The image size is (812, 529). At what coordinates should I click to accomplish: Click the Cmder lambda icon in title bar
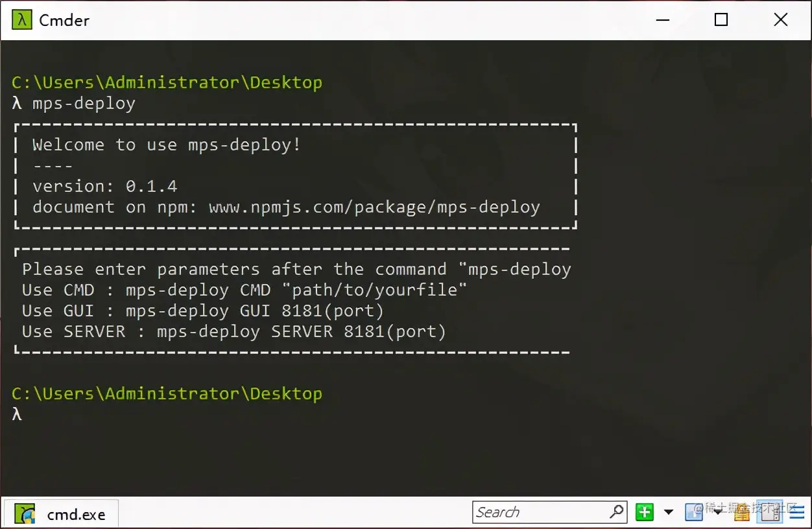tap(21, 19)
